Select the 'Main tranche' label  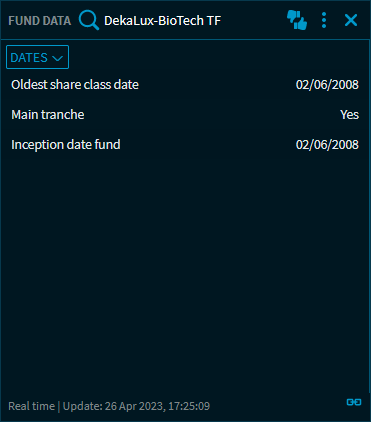(x=48, y=115)
